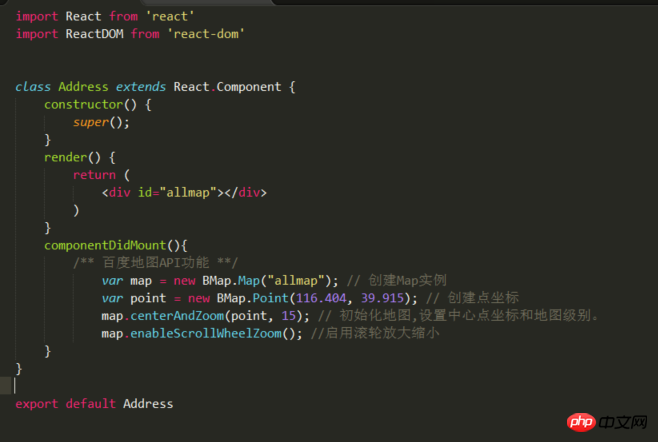Click the 初始化地图 comment

[458, 316]
